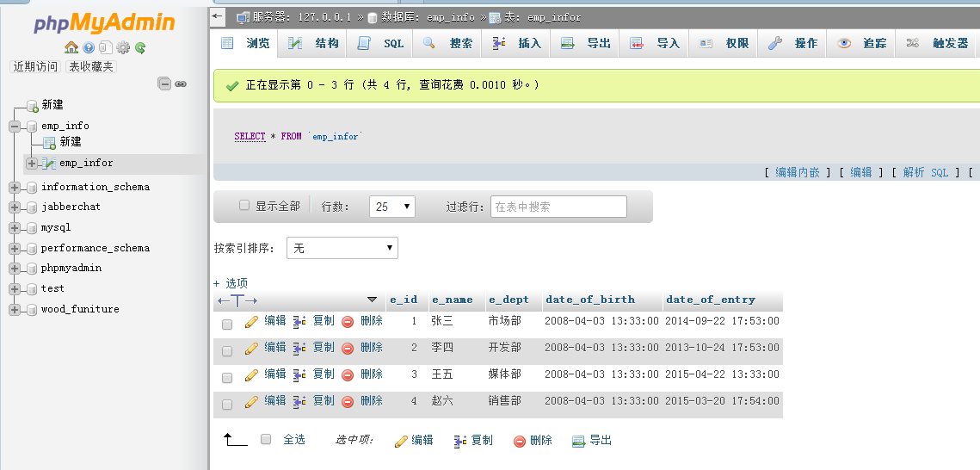Click the link chain icon in sidebar
Viewport: 980px width, 470px height.
182,83
